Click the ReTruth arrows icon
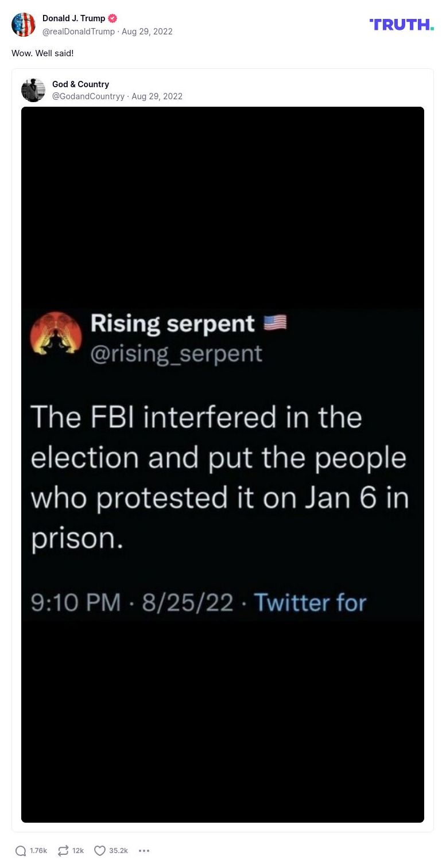The width and height of the screenshot is (446, 868). [x=63, y=851]
